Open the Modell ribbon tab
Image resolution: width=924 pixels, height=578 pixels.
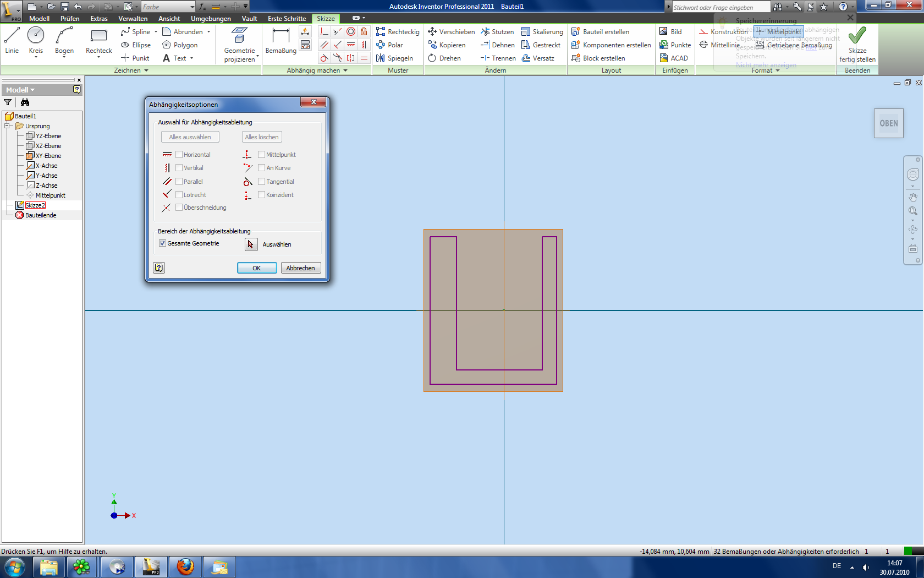pos(39,19)
